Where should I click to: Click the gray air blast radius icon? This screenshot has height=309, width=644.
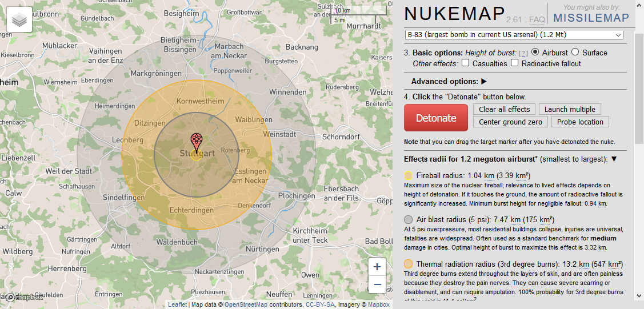point(409,219)
